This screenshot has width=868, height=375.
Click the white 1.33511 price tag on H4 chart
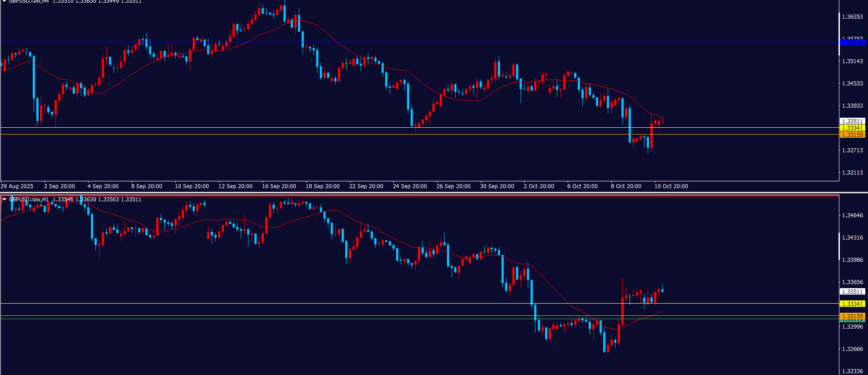pyautogui.click(x=853, y=121)
